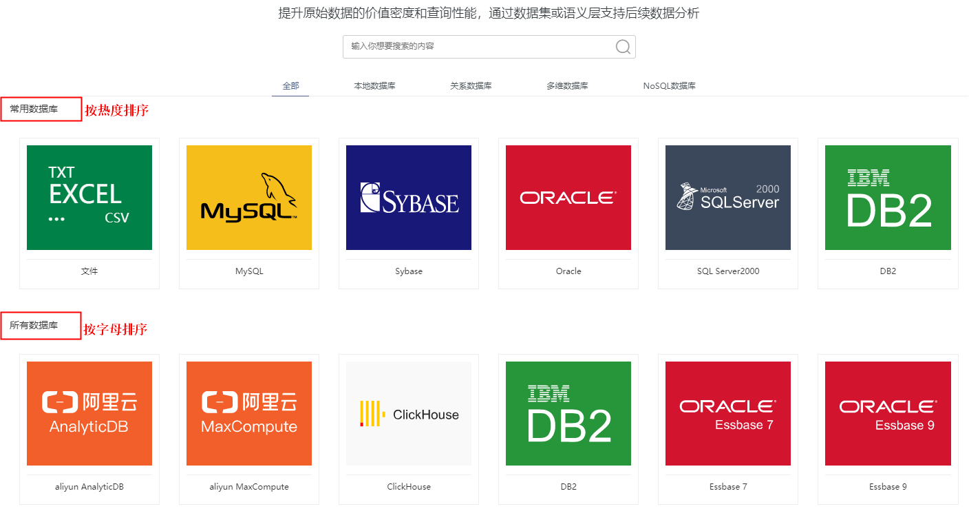980x522 pixels.
Task: Click the Oracle caption text
Action: point(568,271)
